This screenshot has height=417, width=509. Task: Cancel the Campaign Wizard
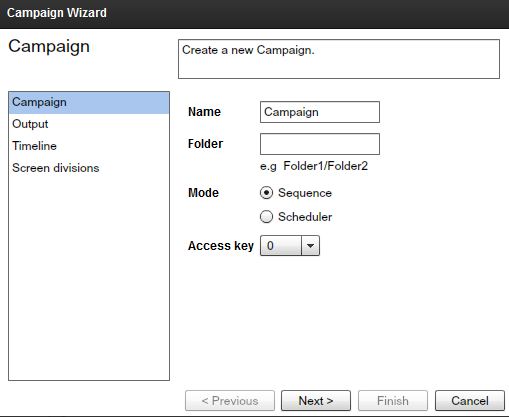[x=470, y=401]
